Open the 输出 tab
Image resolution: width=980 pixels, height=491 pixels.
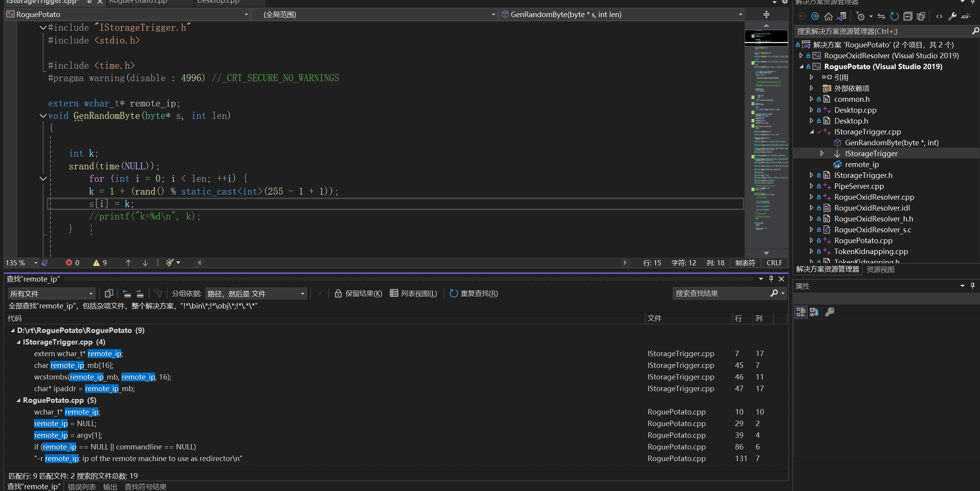point(110,486)
